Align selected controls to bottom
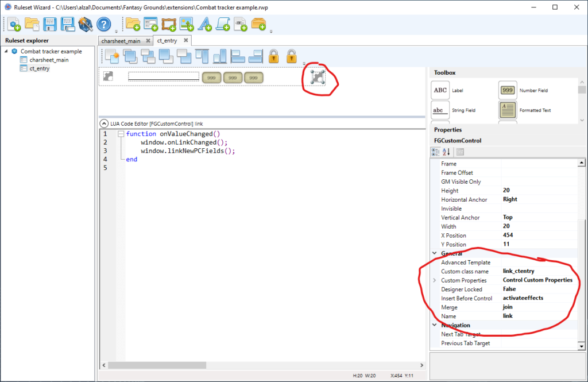 220,56
